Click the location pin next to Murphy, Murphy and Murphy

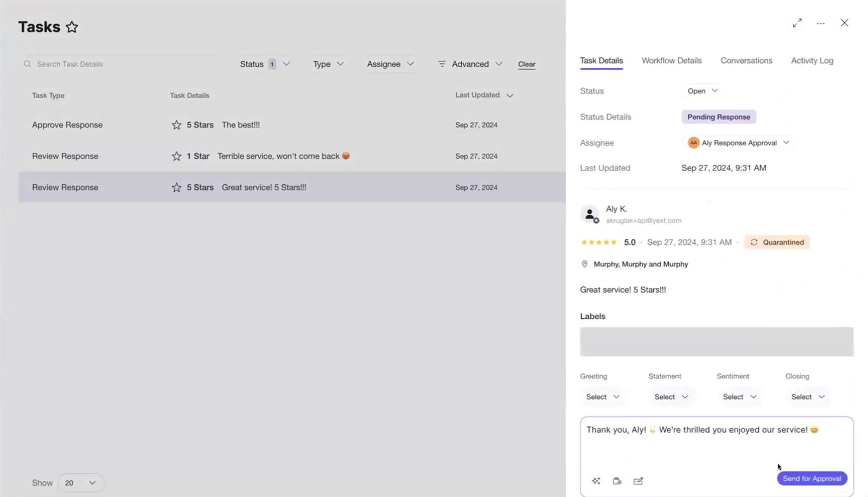pos(584,264)
